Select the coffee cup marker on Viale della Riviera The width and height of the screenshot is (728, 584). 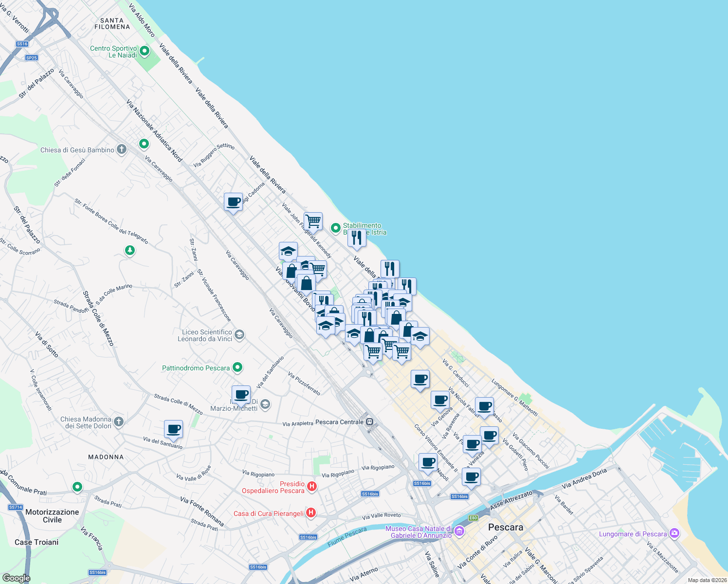tap(233, 202)
